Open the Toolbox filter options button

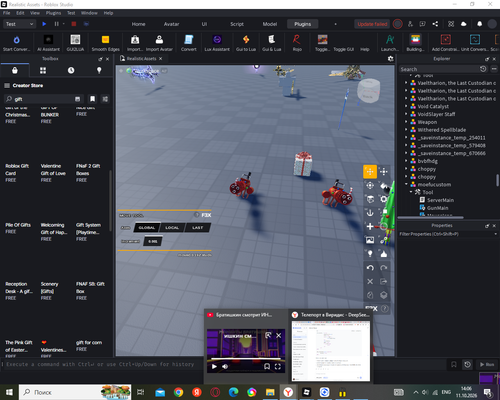coord(105,99)
